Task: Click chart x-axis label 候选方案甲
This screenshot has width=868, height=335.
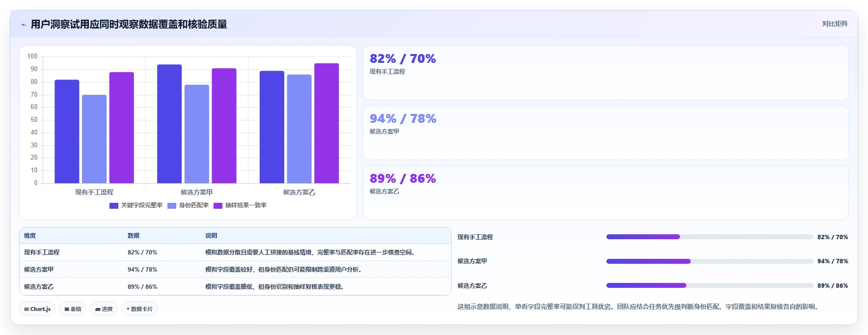Action: click(x=197, y=193)
